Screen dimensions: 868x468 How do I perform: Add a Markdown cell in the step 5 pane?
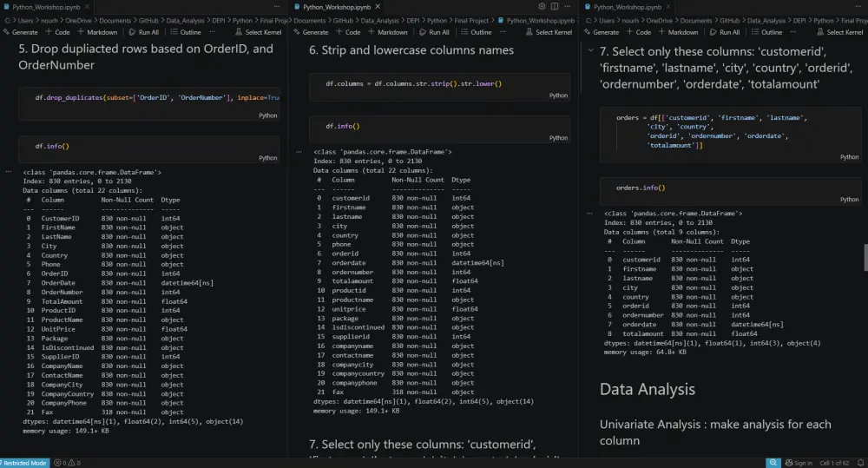(x=97, y=32)
